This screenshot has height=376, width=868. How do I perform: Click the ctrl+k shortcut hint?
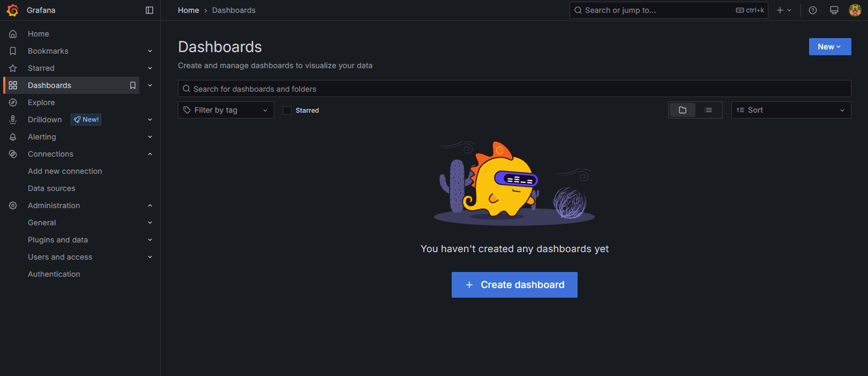point(750,10)
